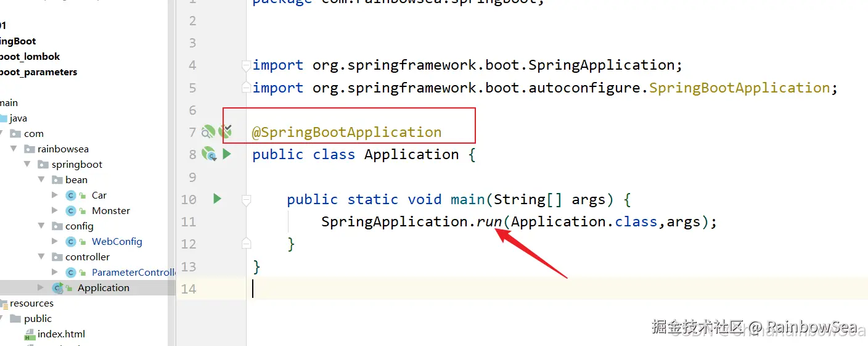Click Application.class argument on line 11
The image size is (868, 346).
[584, 221]
